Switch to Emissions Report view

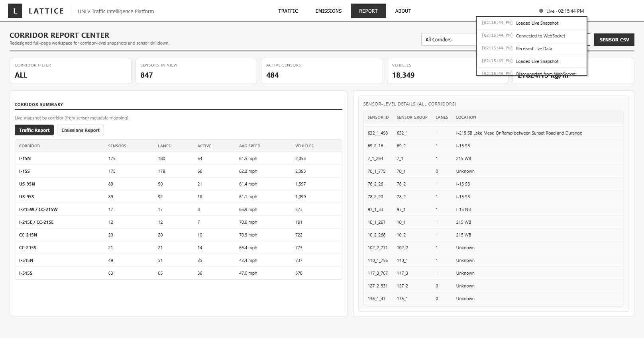click(80, 130)
